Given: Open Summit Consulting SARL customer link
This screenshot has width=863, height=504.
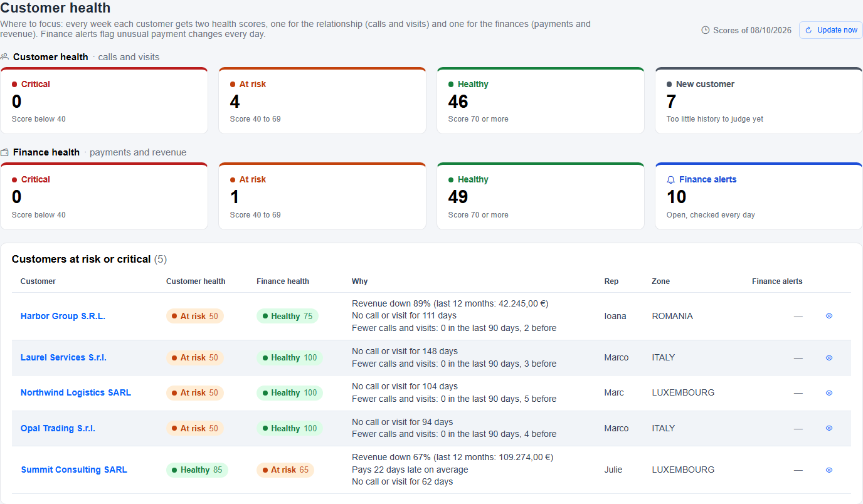Looking at the screenshot, I should tap(74, 470).
